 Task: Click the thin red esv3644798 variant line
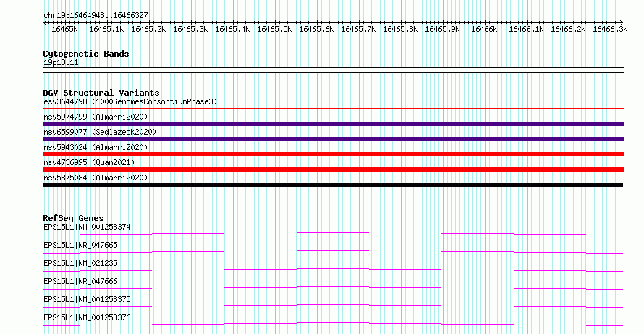tap(334, 109)
